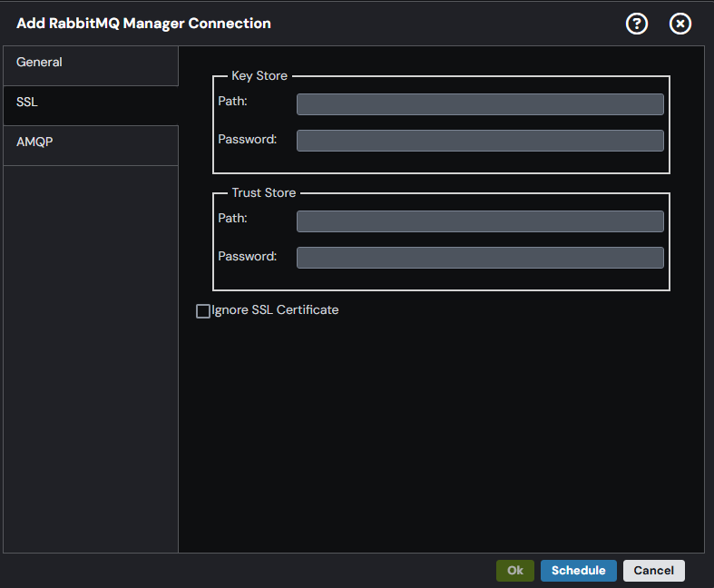Focus the Trust Store Path field
The image size is (714, 588).
480,221
